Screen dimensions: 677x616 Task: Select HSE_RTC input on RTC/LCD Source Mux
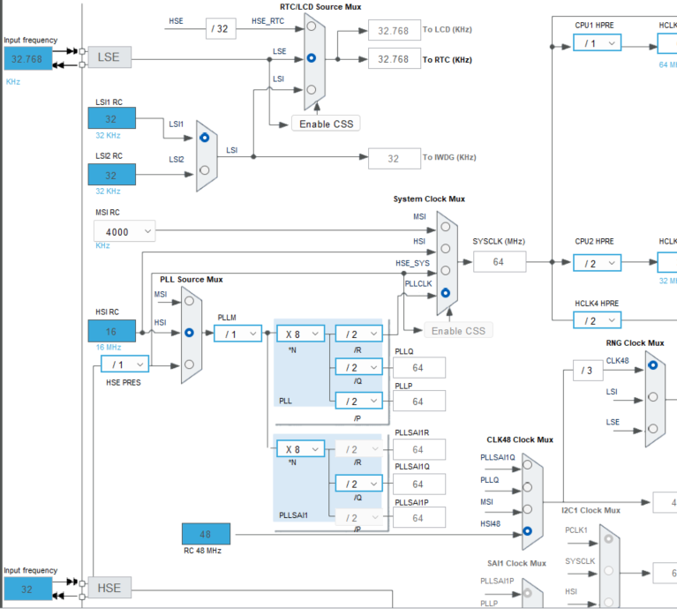point(312,26)
